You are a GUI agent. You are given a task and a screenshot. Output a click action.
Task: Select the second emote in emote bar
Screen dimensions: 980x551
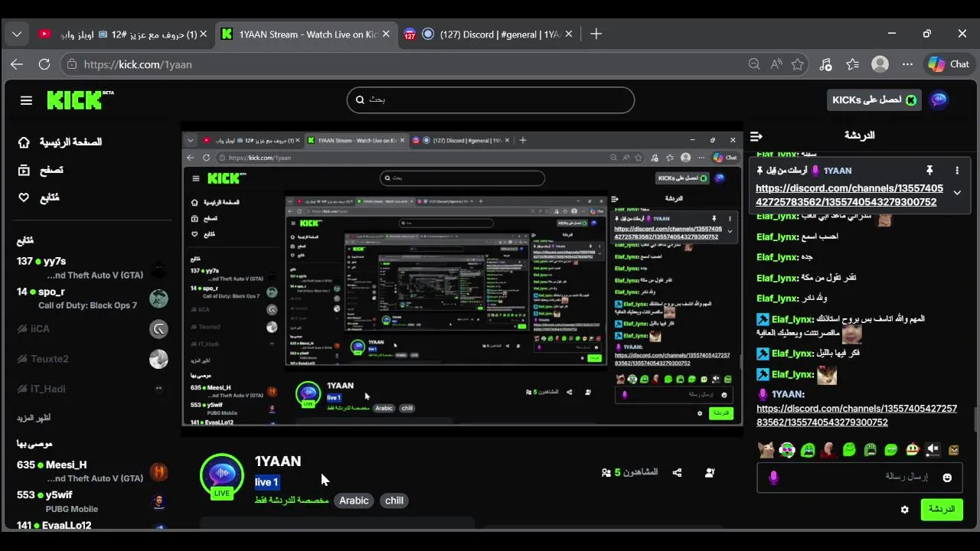pyautogui.click(x=786, y=450)
